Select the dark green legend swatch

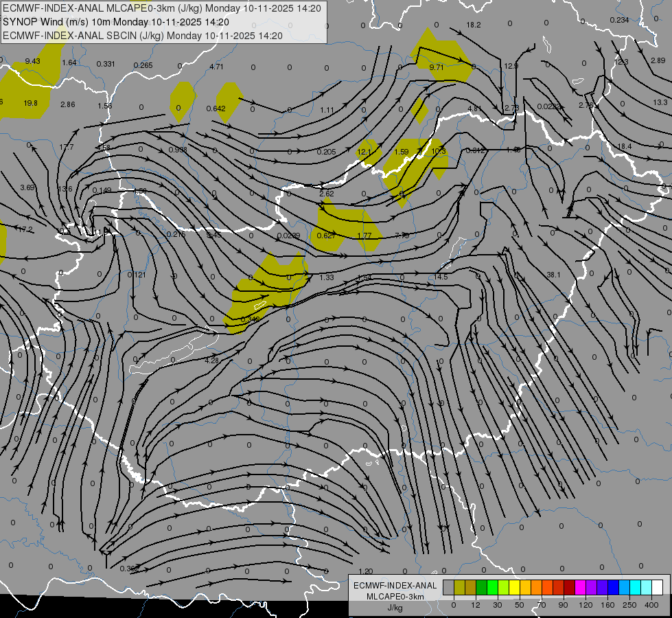[482, 587]
